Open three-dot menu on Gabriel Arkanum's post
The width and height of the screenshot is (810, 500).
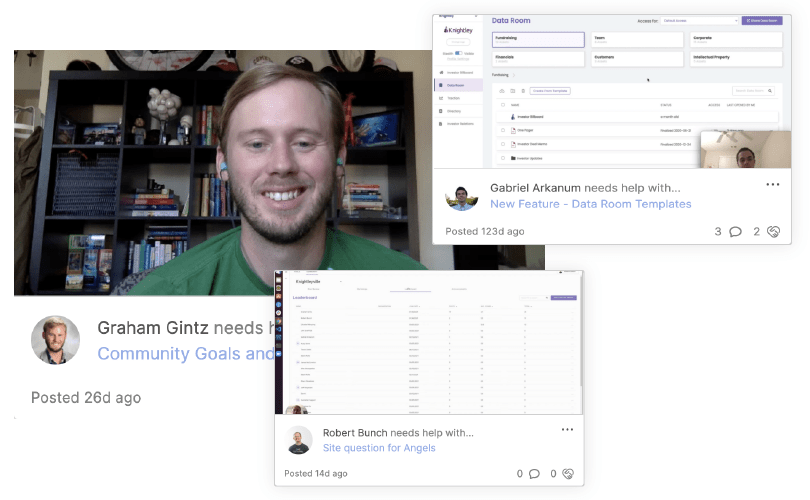point(772,185)
